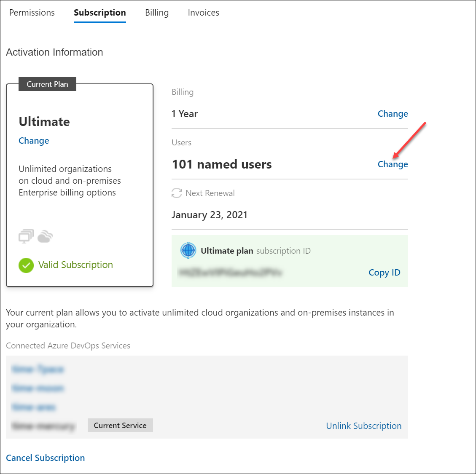476x474 pixels.
Task: Click the "Enterprise billing options" text
Action: [67, 193]
